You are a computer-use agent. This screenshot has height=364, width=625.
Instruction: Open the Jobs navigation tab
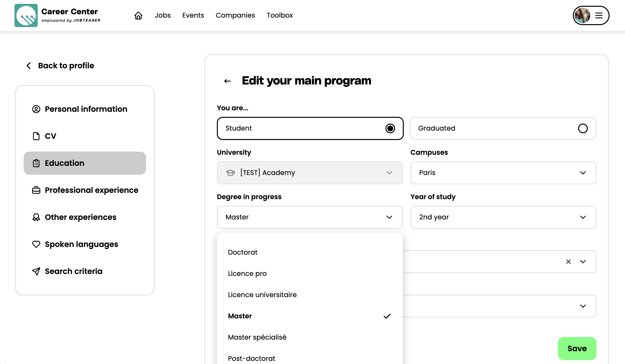(x=163, y=15)
